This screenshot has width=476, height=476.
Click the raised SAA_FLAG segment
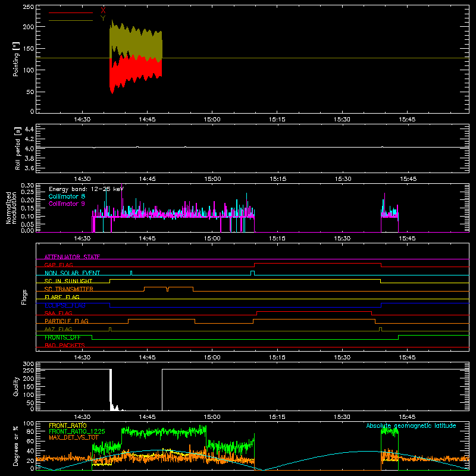click(314, 312)
